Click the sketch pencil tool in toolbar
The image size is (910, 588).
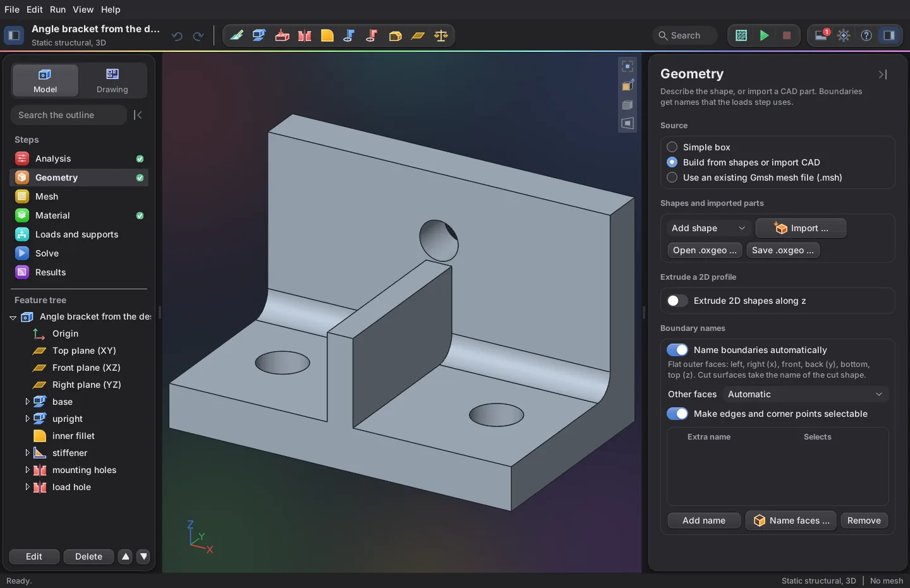coord(236,35)
